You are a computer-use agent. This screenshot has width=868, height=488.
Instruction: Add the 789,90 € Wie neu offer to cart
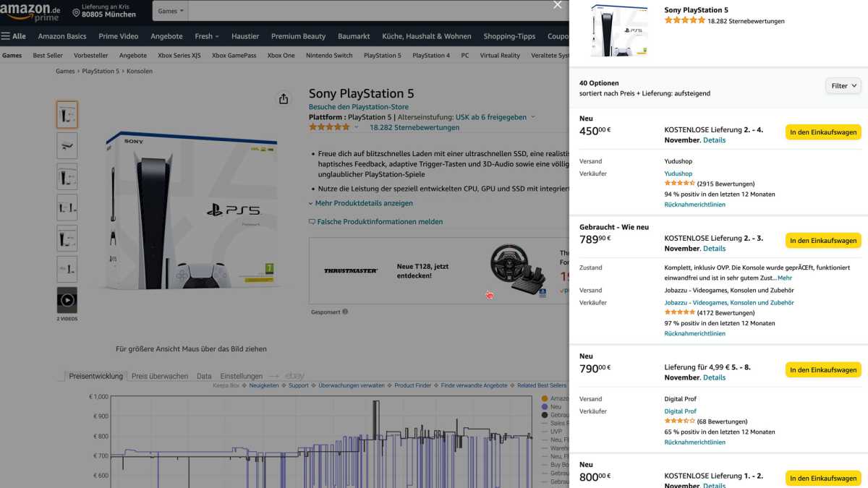click(823, 241)
